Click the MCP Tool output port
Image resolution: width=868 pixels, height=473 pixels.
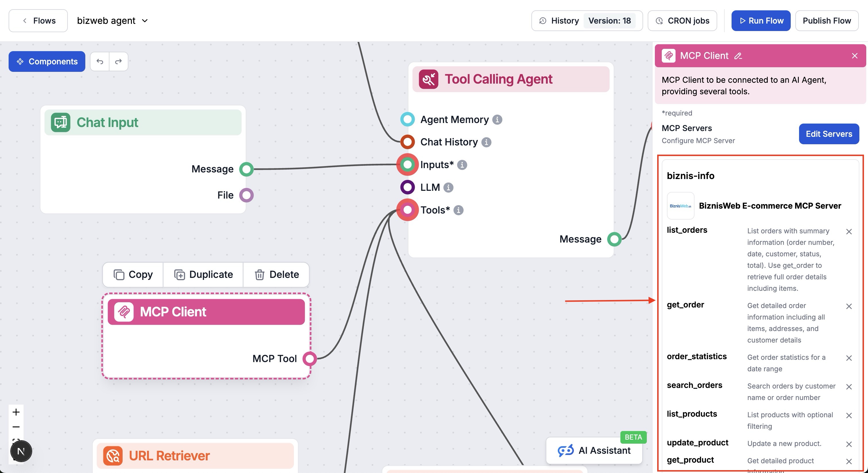pos(309,359)
